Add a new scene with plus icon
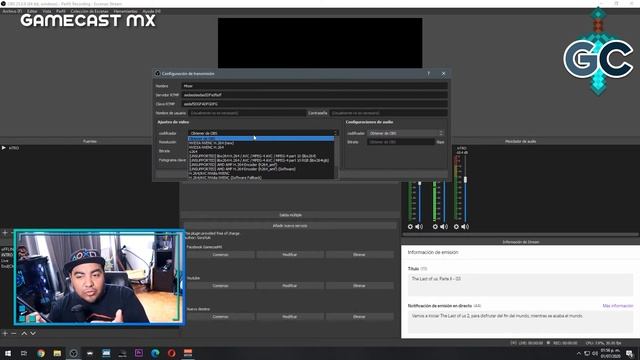Image resolution: width=640 pixels, height=360 pixels. [x=5, y=333]
